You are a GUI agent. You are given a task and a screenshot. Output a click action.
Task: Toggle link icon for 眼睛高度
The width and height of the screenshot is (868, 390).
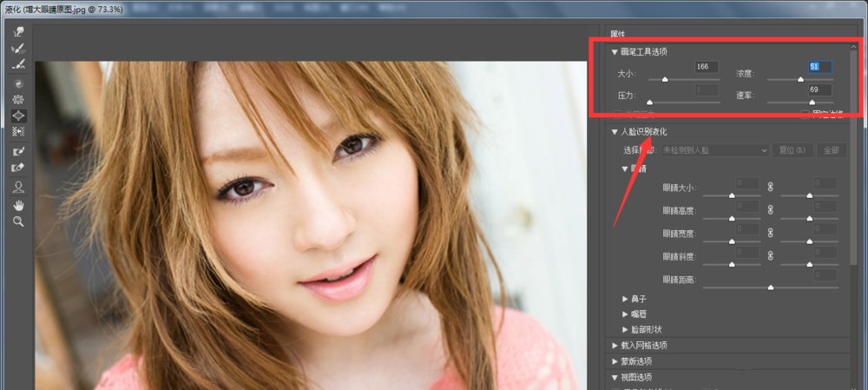(x=770, y=210)
